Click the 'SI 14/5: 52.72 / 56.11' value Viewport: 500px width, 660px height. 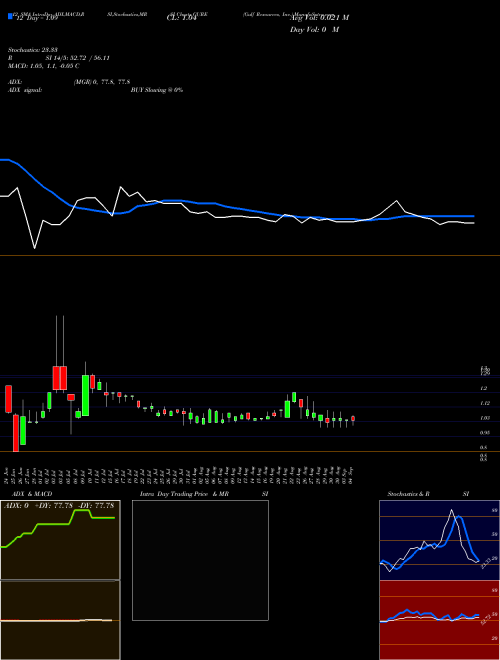tap(78, 58)
